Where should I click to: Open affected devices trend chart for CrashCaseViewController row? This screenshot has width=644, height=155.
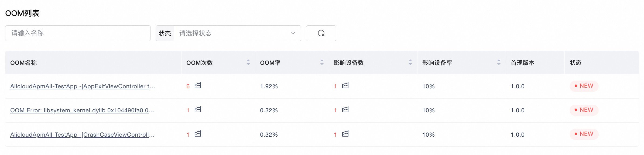click(345, 134)
